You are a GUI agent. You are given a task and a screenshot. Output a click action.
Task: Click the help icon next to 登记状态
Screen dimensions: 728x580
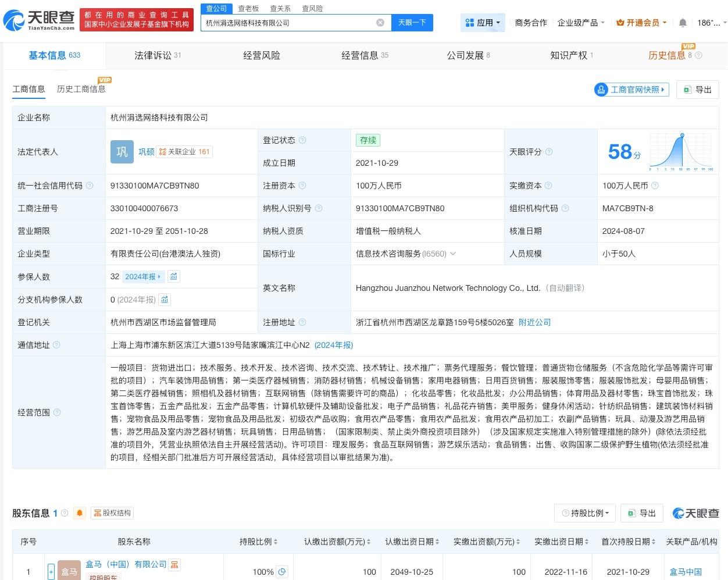(302, 140)
